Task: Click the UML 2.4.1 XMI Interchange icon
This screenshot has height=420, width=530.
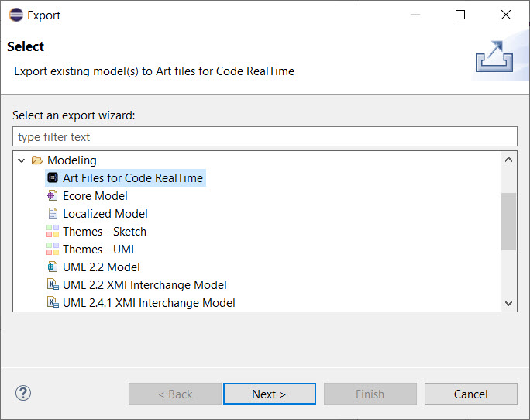Action: tap(53, 302)
